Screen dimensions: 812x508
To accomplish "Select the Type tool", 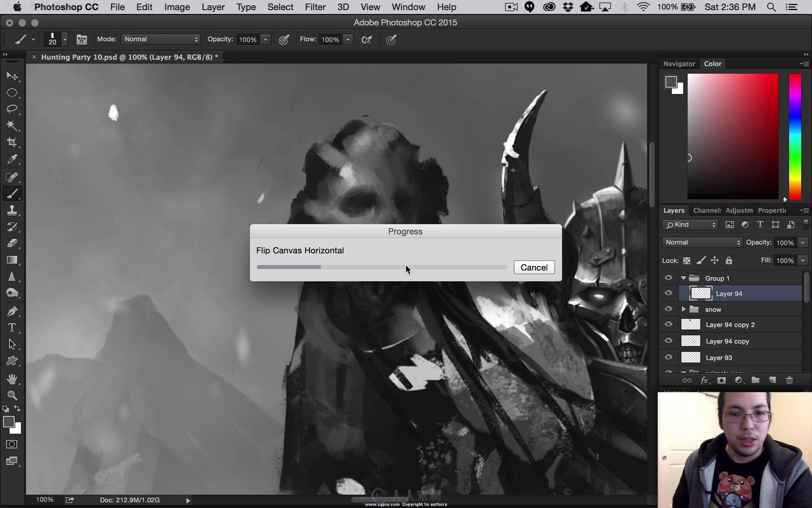I will (12, 328).
